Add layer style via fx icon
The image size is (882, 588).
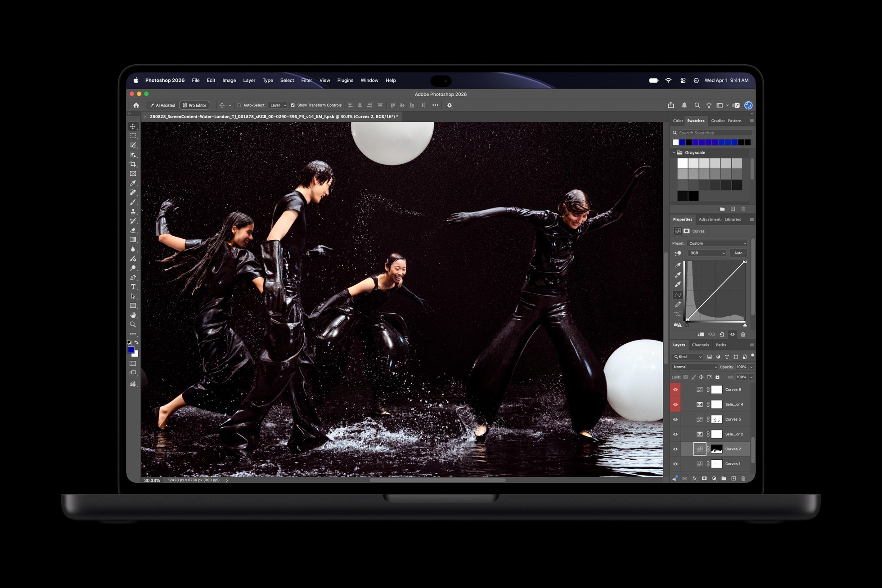coord(694,479)
